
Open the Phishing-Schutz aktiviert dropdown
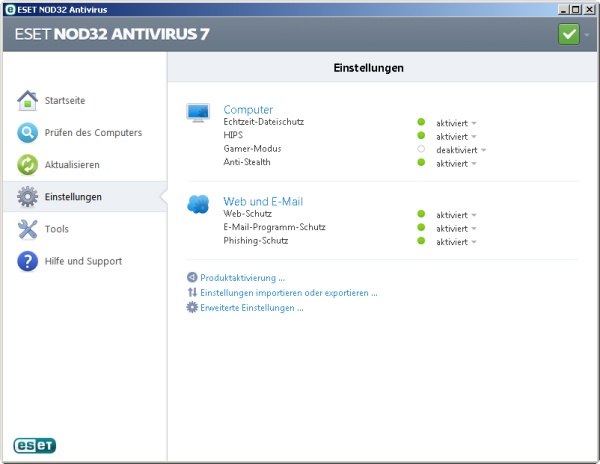coord(456,242)
